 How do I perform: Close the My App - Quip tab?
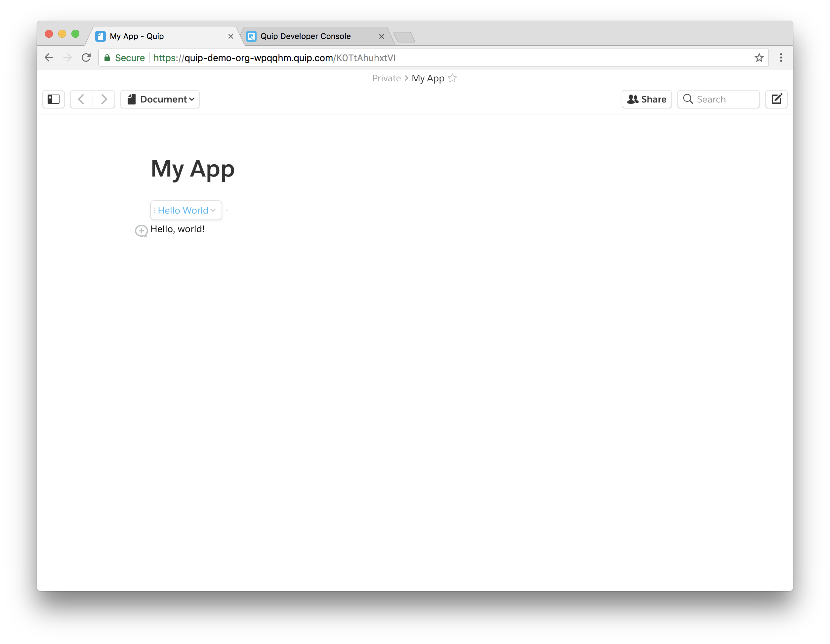click(231, 36)
